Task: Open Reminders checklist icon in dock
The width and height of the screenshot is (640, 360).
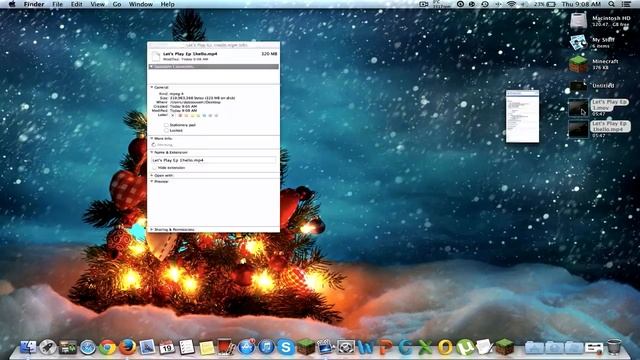Action: pos(187,347)
